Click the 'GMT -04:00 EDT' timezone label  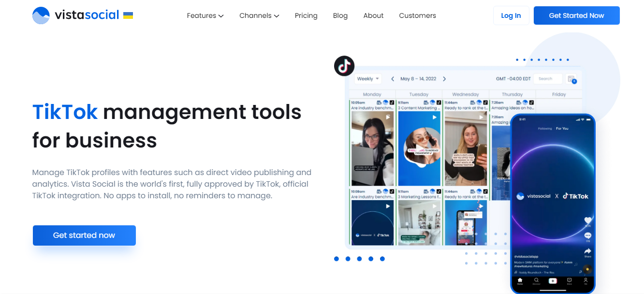tap(513, 79)
